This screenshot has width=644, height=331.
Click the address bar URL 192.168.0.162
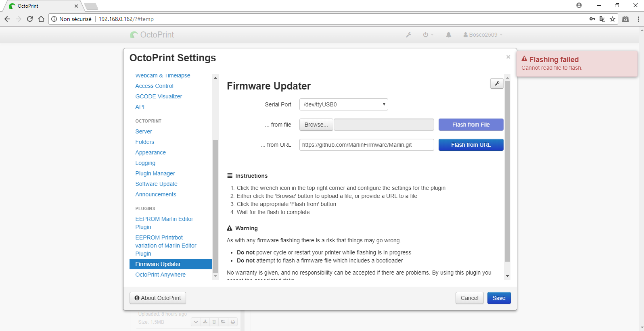(126, 19)
